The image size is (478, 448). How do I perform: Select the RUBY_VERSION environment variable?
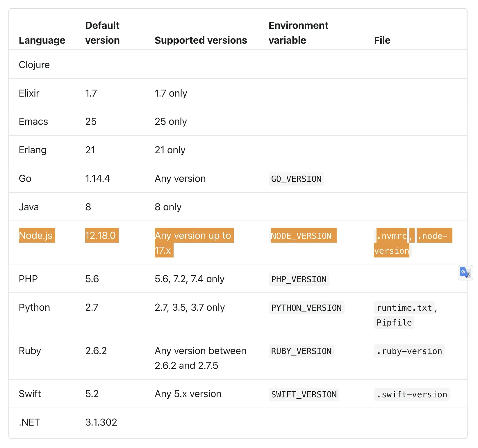pos(301,351)
